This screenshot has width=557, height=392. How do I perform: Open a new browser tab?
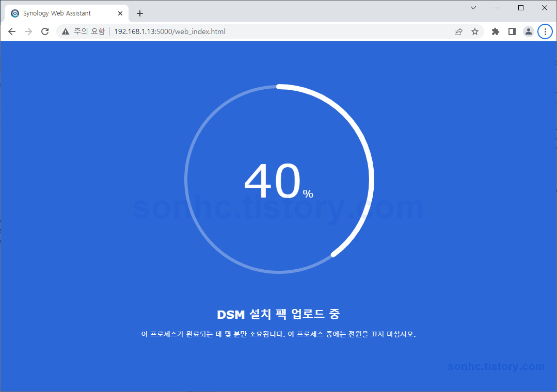point(140,13)
